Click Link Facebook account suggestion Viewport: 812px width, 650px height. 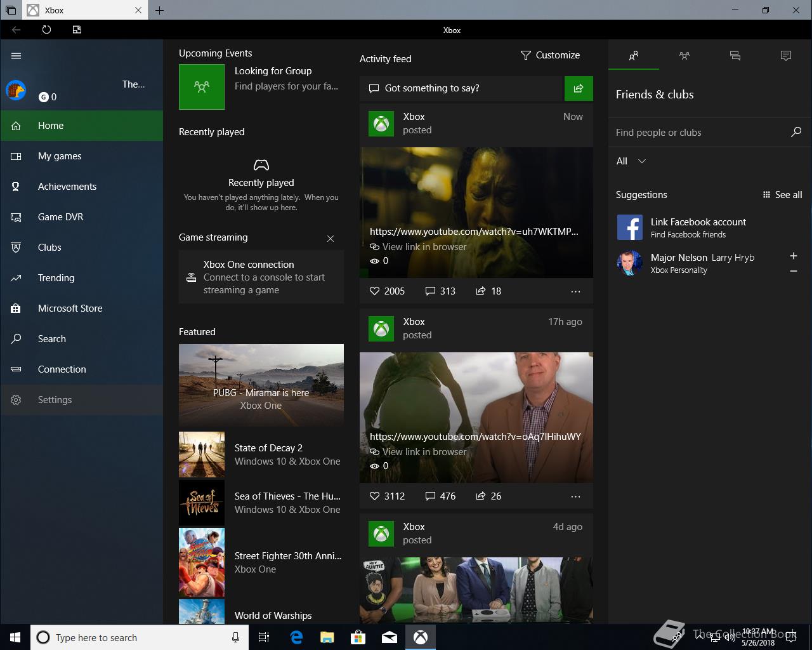(710, 227)
